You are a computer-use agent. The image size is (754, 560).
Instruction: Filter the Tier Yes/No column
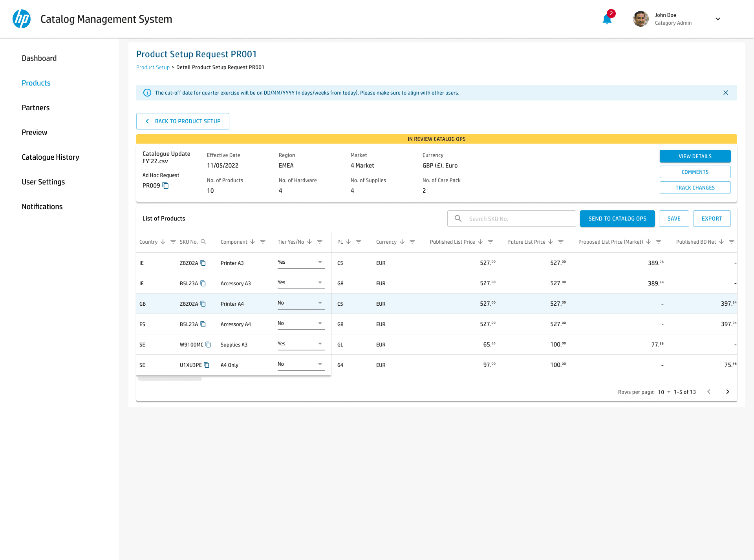(x=320, y=242)
